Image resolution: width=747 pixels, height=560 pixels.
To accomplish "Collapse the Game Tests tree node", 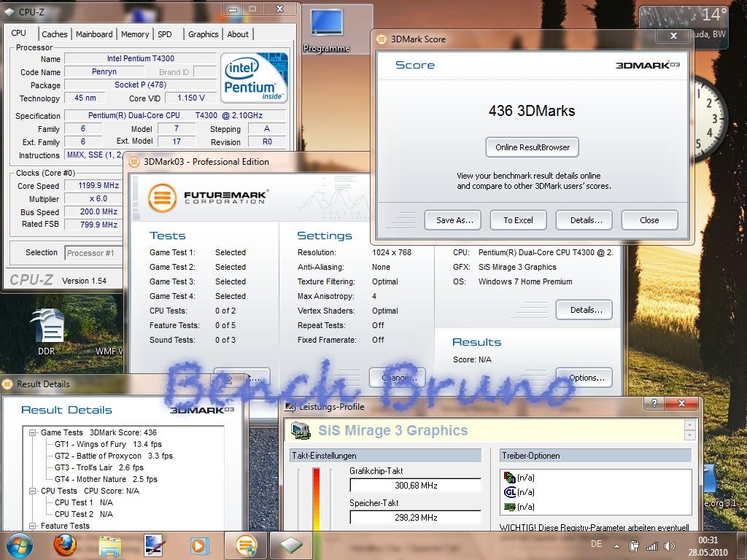I will point(33,433).
